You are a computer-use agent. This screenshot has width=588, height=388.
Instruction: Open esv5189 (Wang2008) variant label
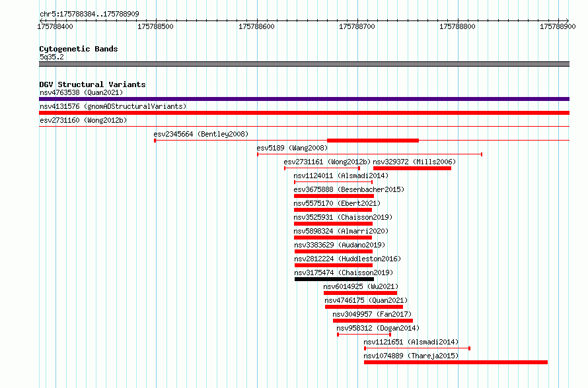pos(292,148)
